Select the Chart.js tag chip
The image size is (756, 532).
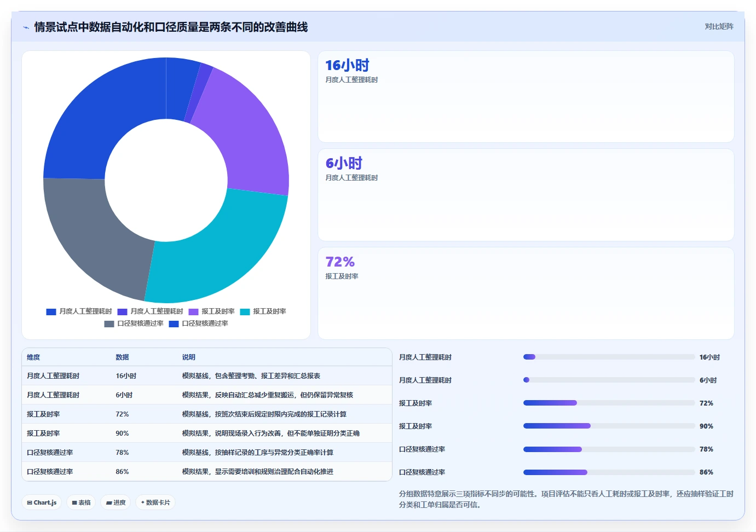click(x=42, y=502)
